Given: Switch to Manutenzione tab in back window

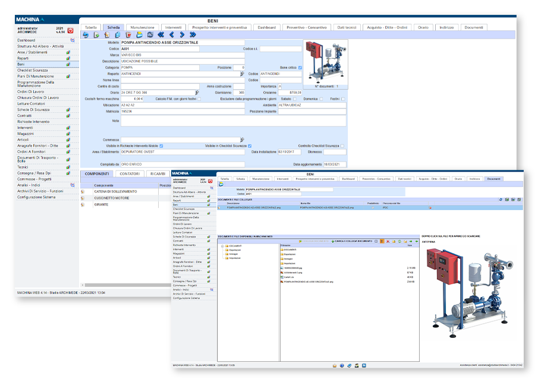Looking at the screenshot, I should coord(142,27).
